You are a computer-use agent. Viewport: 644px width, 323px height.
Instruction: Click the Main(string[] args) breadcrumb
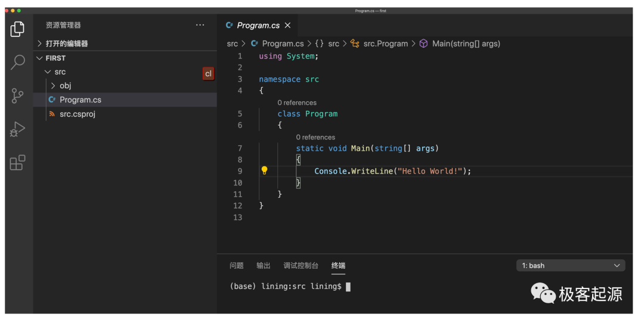[x=466, y=44]
